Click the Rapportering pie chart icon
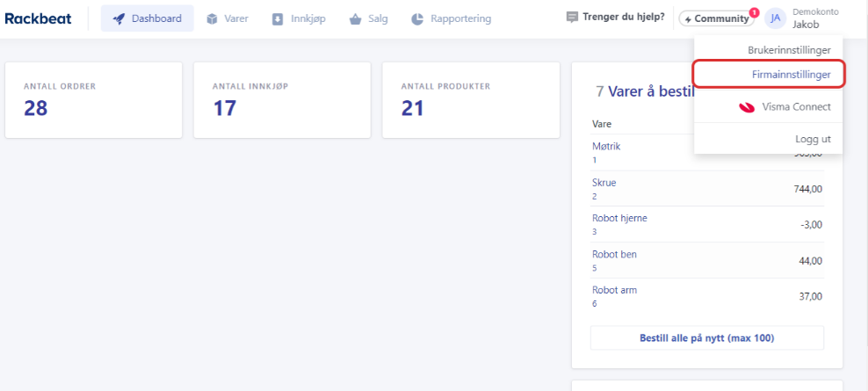Viewport: 868px width, 391px height. point(417,18)
